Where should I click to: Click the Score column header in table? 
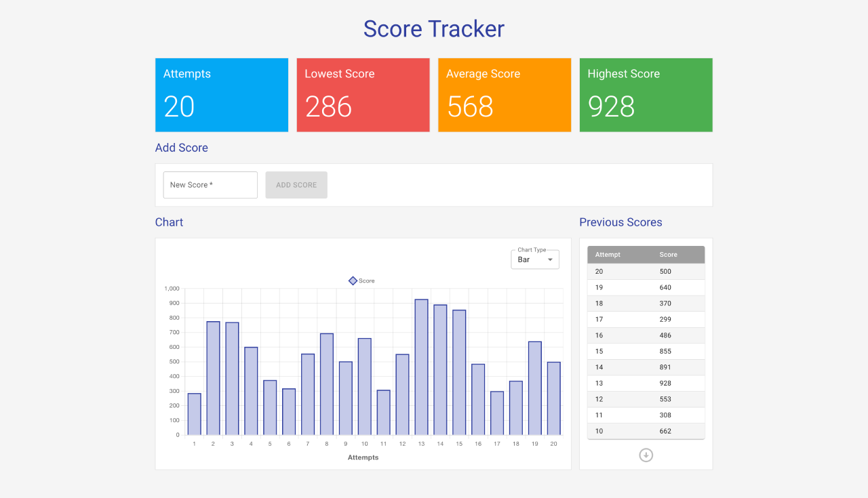(x=668, y=255)
